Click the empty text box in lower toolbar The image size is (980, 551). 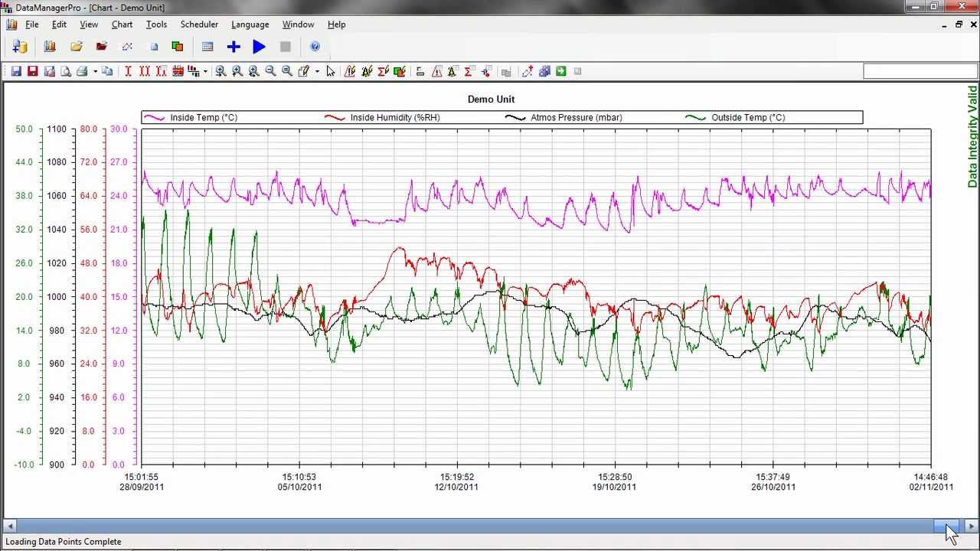pyautogui.click(x=920, y=71)
